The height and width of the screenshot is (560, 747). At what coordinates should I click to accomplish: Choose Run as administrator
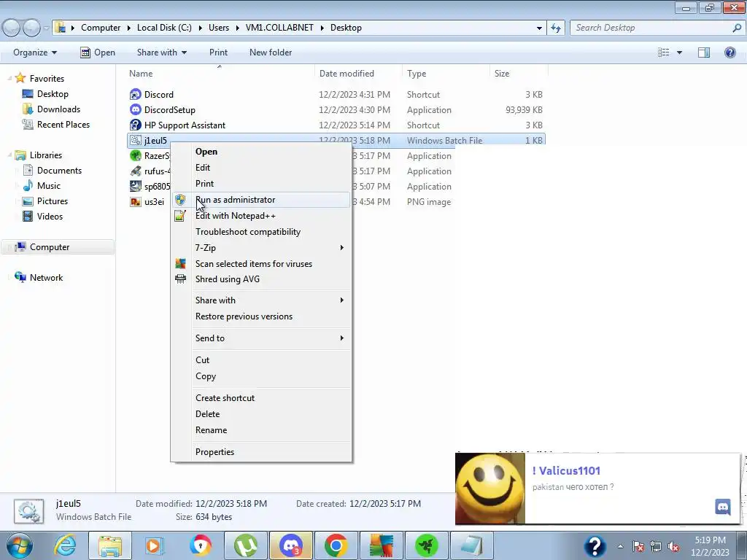tap(261, 200)
